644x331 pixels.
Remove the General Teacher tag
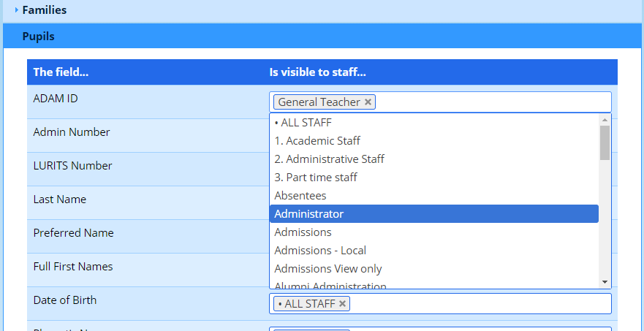(368, 102)
